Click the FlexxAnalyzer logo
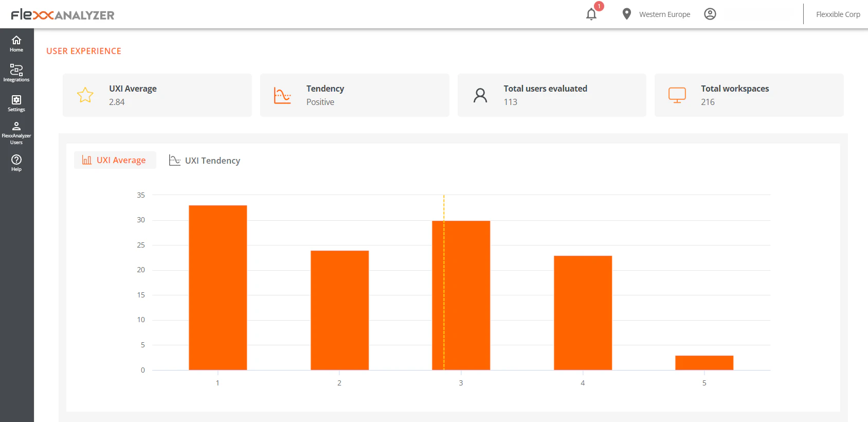 coord(63,15)
